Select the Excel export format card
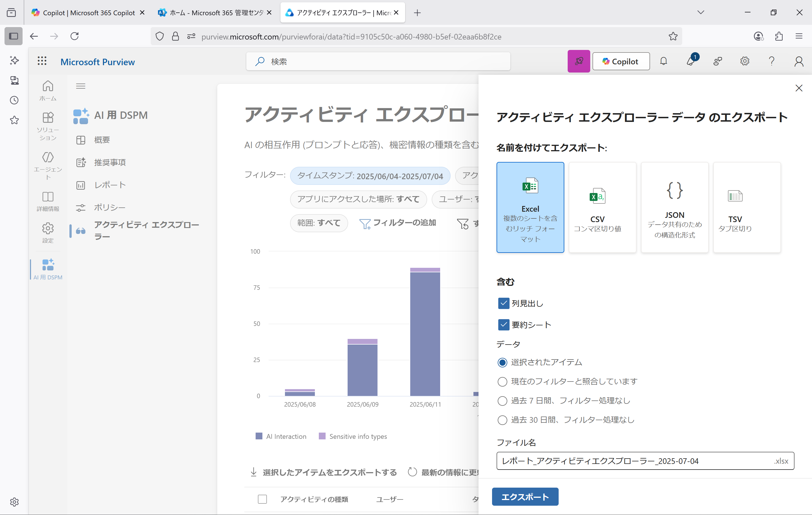 coord(530,207)
